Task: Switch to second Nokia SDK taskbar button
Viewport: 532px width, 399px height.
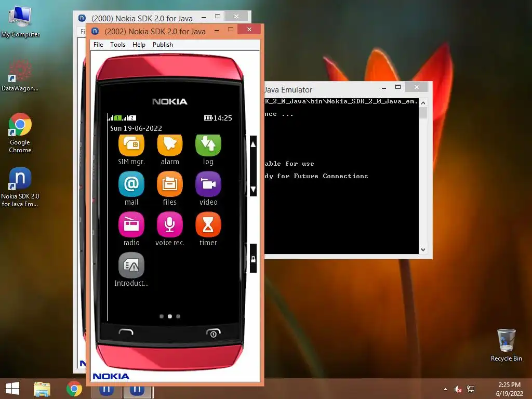Action: 137,391
